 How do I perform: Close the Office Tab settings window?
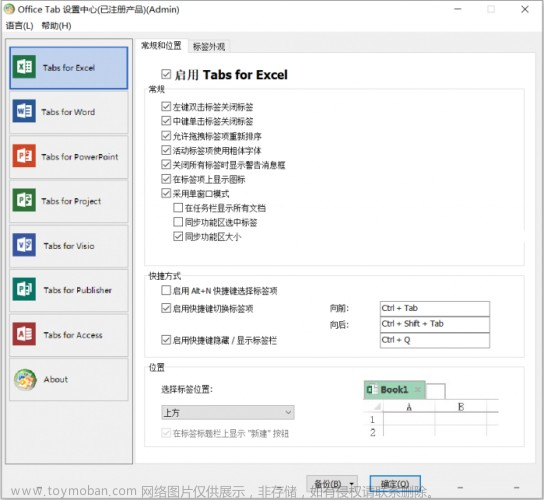pos(525,9)
